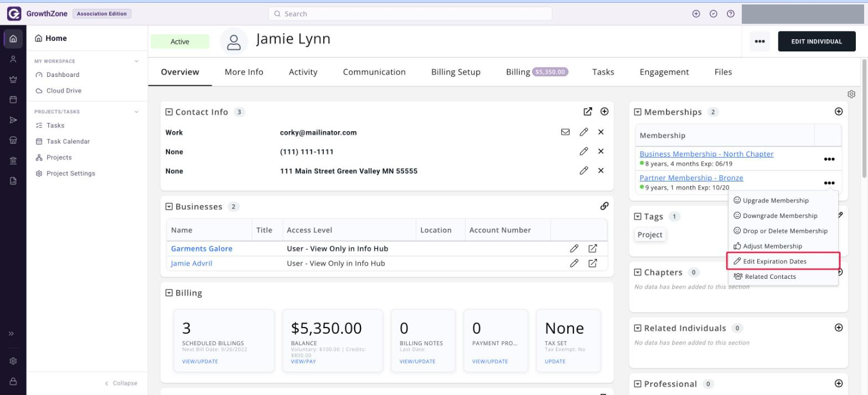Image resolution: width=868 pixels, height=395 pixels.
Task: Switch to the Communication tab
Action: 374,72
